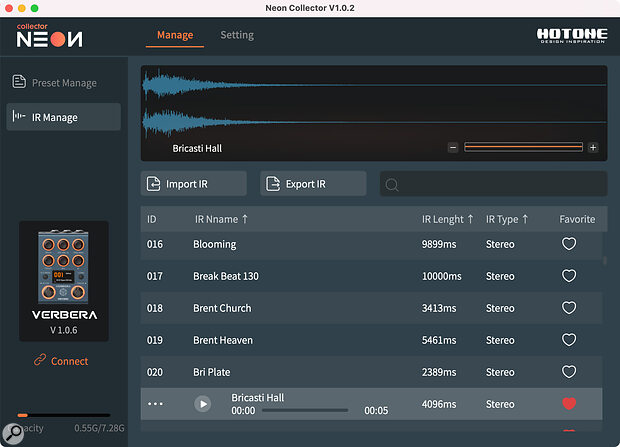
Task: Zoom out the waveform with the minus button
Action: tap(453, 148)
